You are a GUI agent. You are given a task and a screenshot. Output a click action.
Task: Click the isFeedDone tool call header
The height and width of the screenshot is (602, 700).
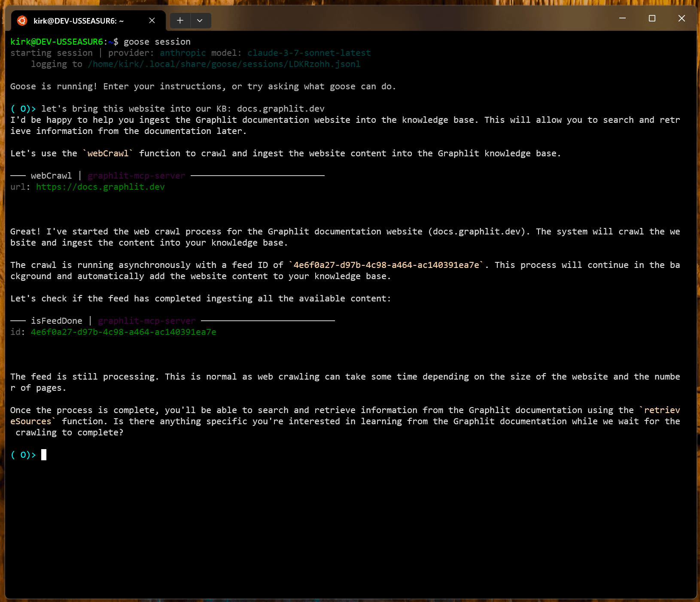coord(56,321)
